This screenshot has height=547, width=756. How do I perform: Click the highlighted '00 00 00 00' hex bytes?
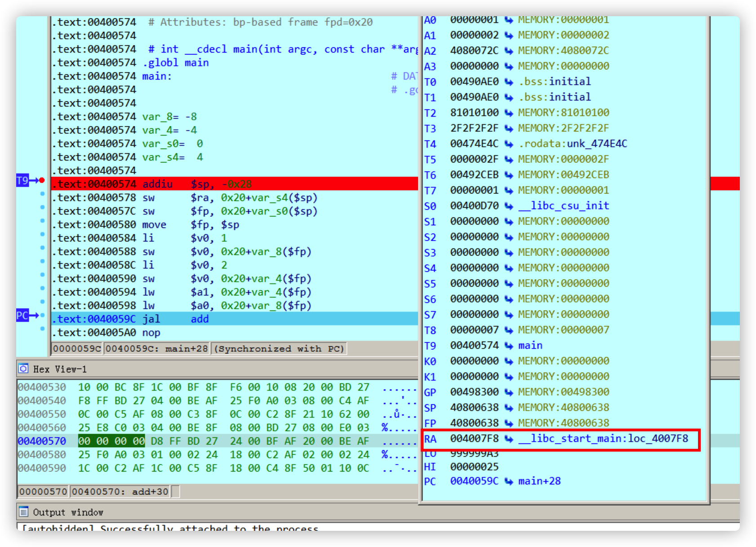point(111,441)
